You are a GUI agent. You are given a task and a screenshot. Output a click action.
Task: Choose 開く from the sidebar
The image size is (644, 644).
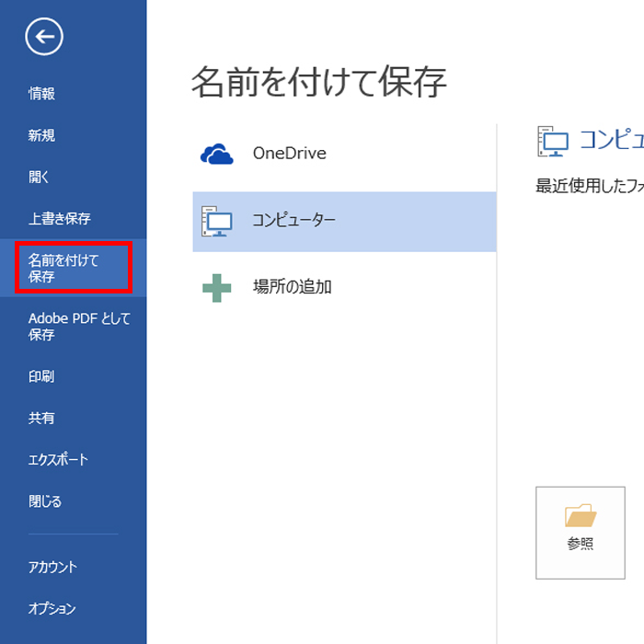[39, 178]
